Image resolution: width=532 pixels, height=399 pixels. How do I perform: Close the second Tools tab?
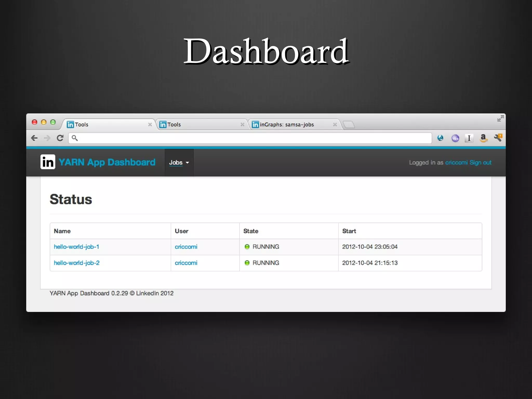pos(242,124)
